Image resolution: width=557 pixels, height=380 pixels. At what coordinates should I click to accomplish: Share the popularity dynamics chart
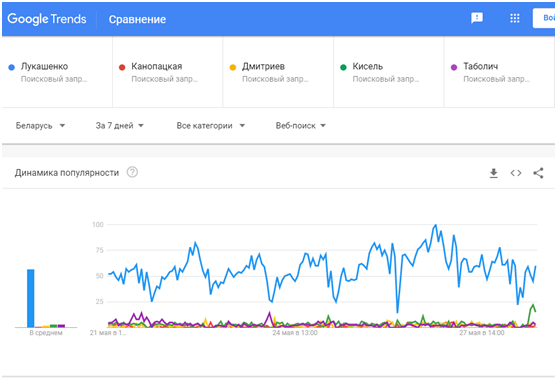[538, 173]
